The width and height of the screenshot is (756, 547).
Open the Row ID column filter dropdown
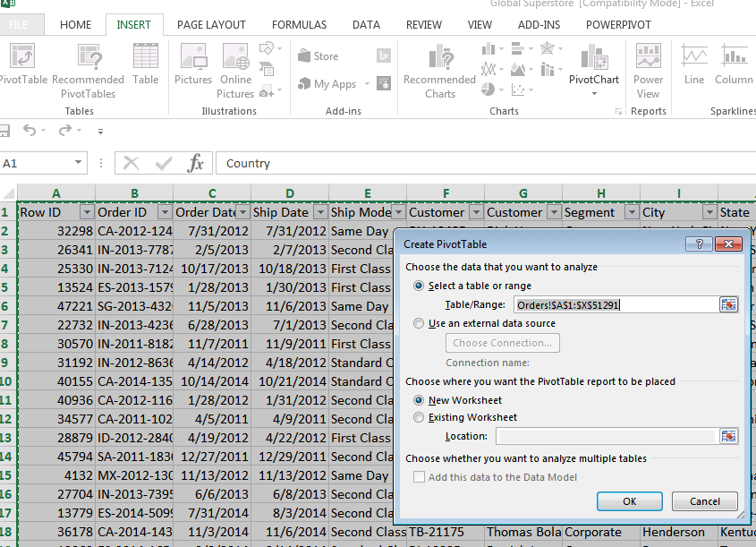(x=87, y=212)
